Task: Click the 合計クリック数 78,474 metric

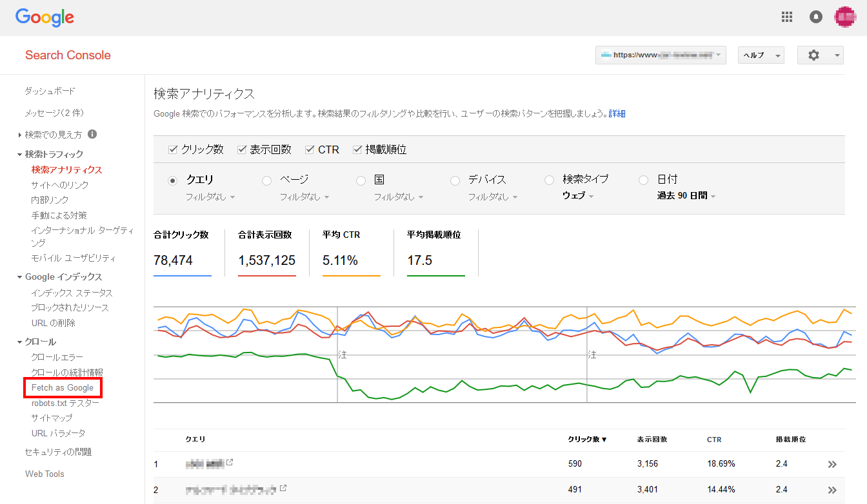Action: tap(183, 252)
